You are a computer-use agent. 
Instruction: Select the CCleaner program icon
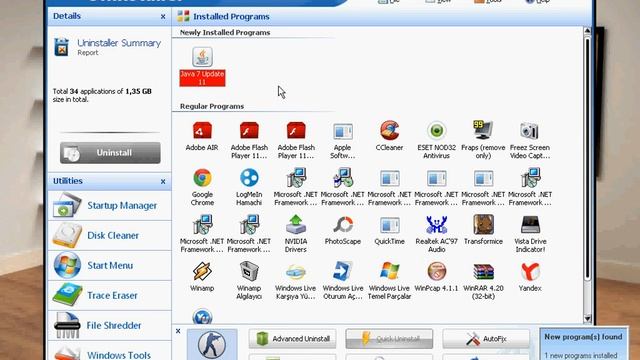389,136
